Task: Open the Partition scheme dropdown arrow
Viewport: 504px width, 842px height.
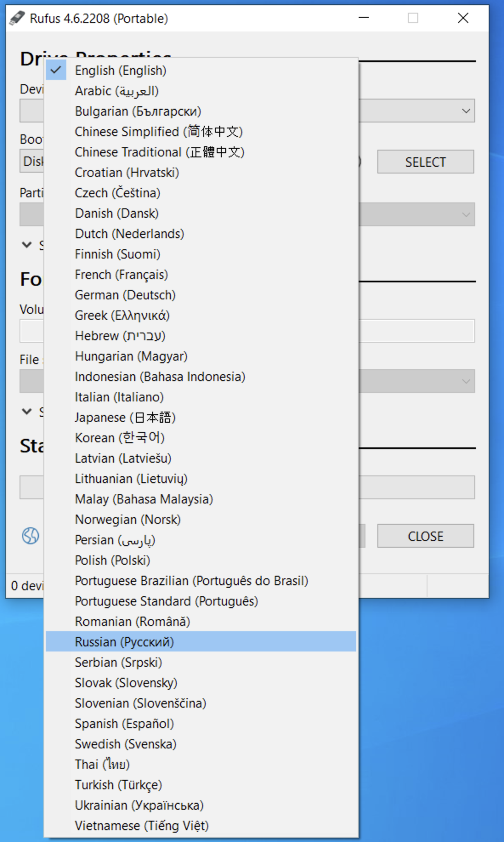Action: tap(466, 215)
